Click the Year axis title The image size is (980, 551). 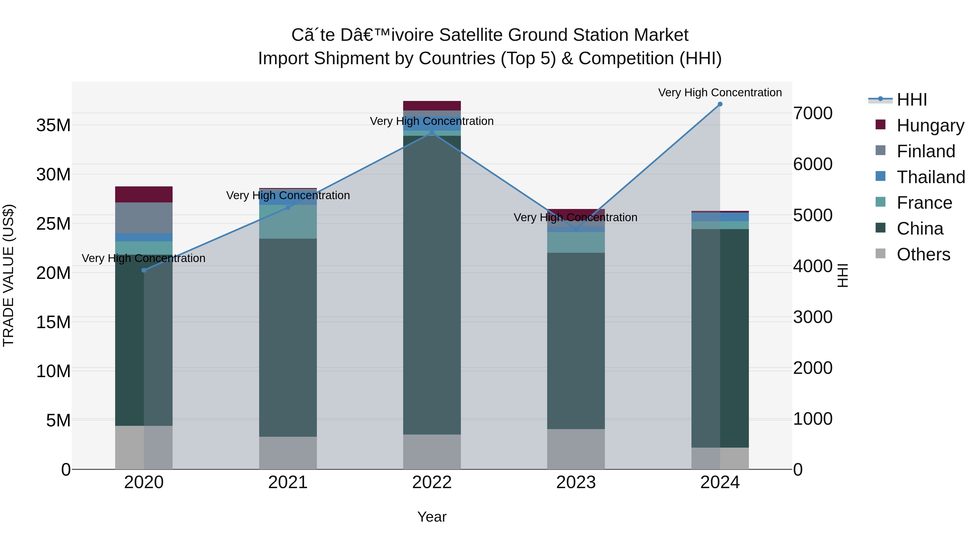click(x=432, y=517)
